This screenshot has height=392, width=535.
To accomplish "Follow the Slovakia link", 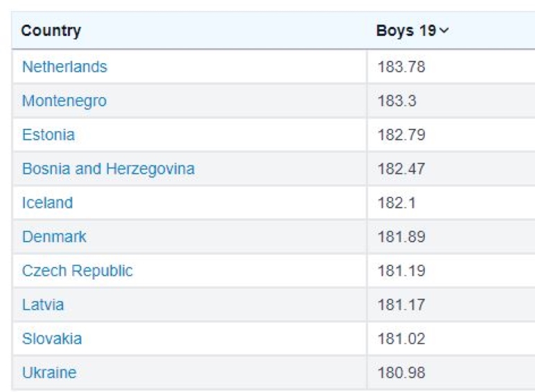I will click(52, 339).
